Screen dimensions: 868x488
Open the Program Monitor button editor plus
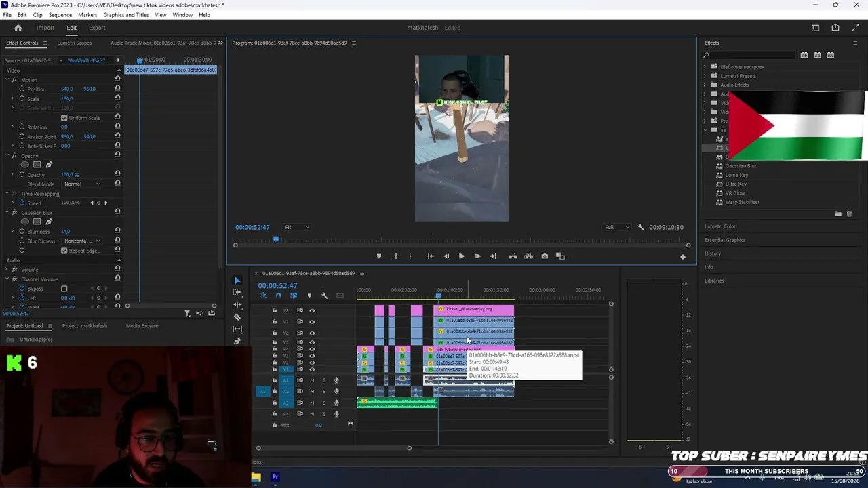[x=683, y=256]
